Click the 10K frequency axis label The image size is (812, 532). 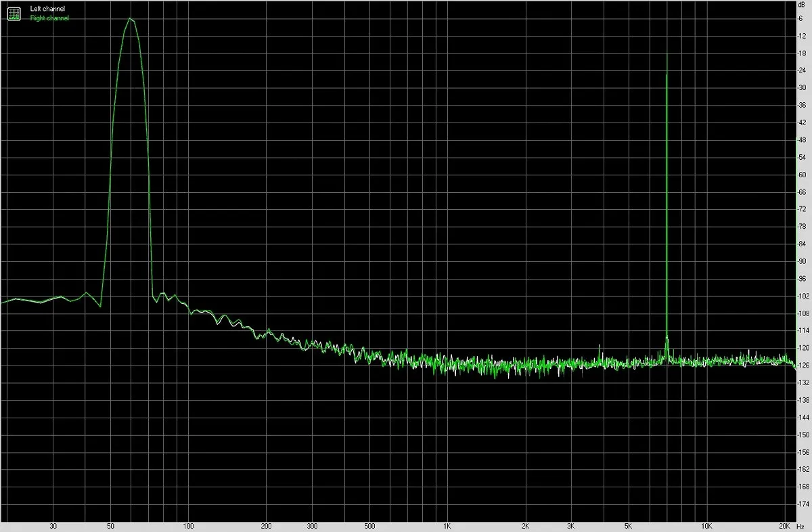(706, 525)
